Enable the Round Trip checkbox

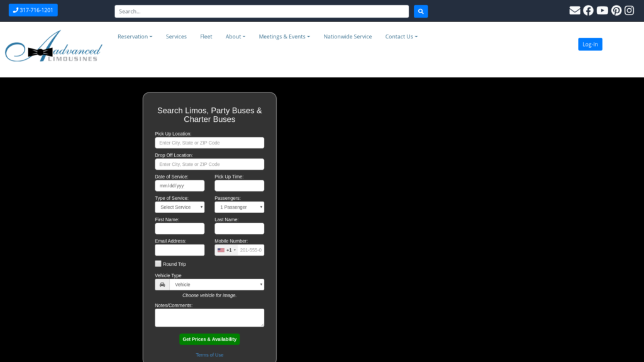158,264
